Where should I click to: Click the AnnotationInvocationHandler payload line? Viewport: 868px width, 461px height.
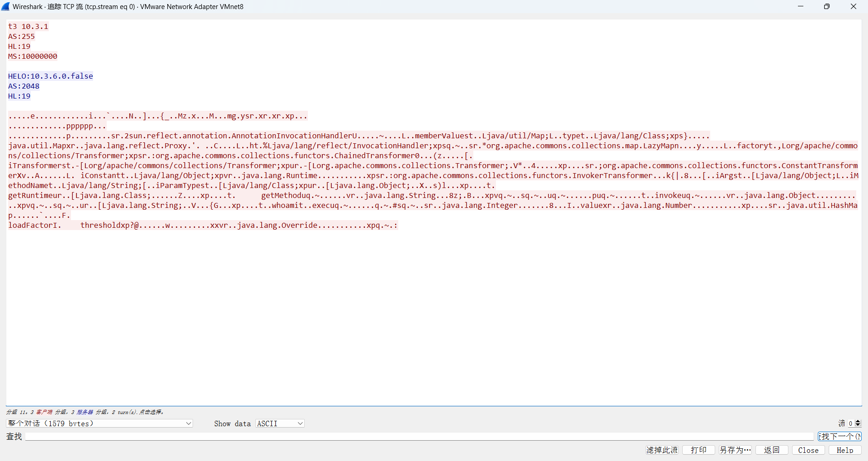click(359, 136)
